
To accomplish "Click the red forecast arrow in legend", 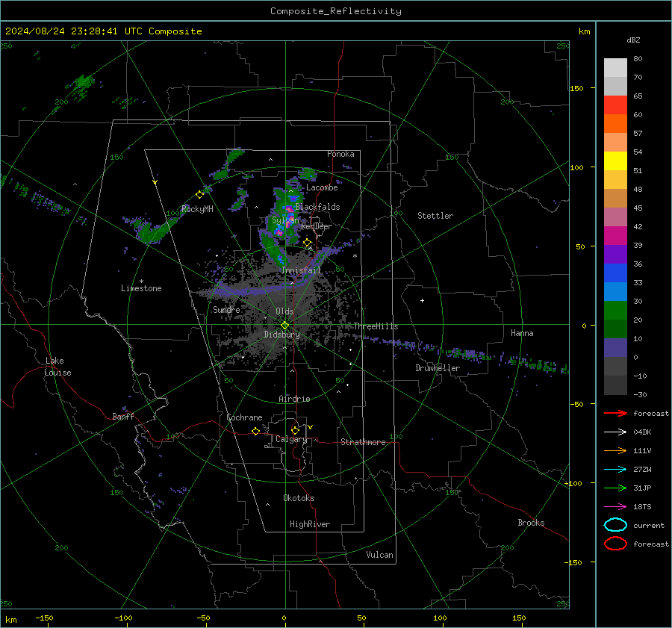I will [x=615, y=413].
